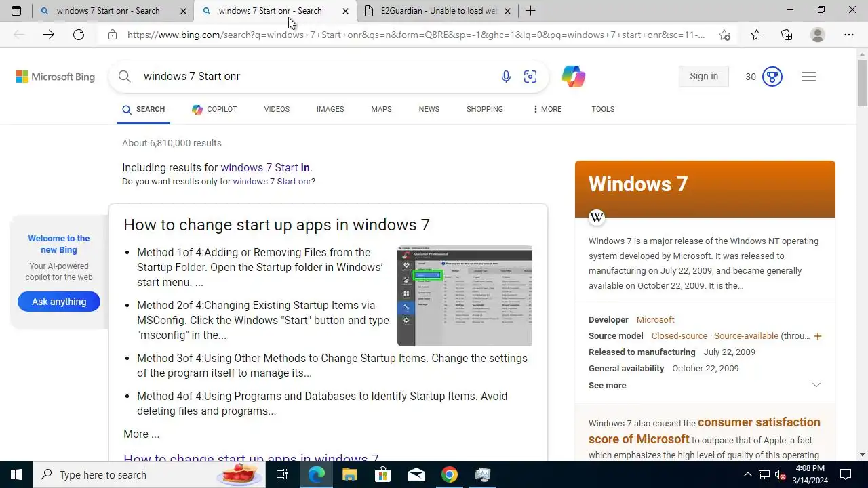This screenshot has height=488, width=868.
Task: Click the Windows 7 panel title
Action: [x=638, y=184]
